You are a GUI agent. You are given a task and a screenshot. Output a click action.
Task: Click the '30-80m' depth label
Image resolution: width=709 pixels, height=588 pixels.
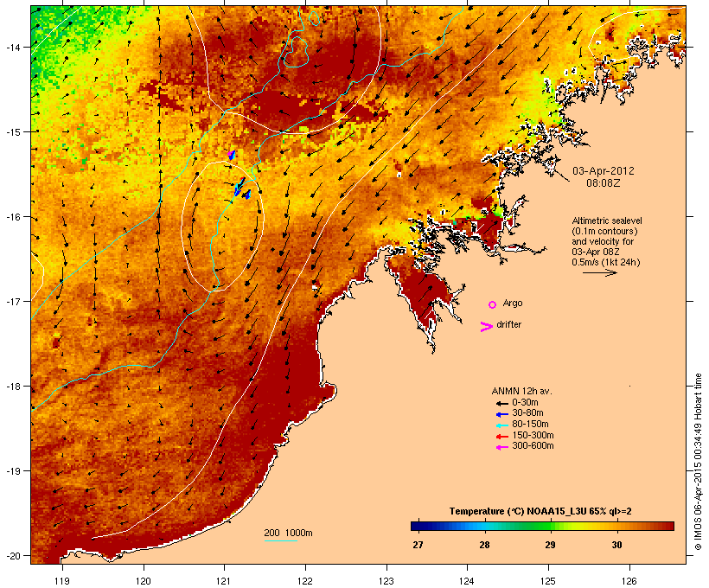527,413
